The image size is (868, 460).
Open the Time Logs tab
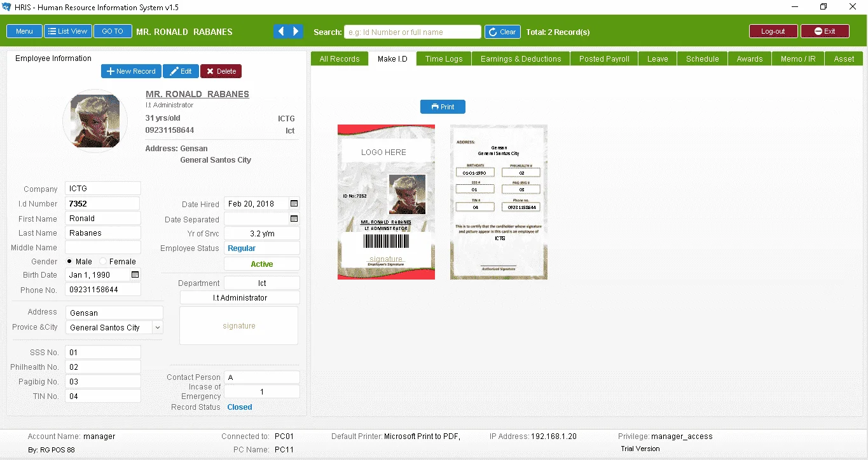(444, 58)
